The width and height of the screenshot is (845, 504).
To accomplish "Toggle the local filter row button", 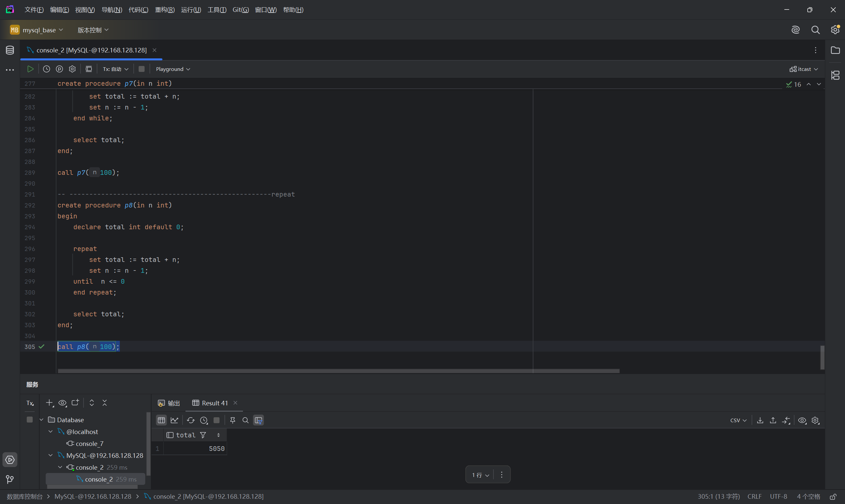I will click(258, 420).
